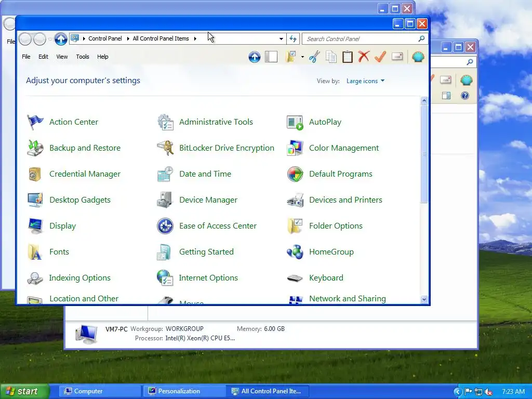Open Color Management icon

(295, 148)
